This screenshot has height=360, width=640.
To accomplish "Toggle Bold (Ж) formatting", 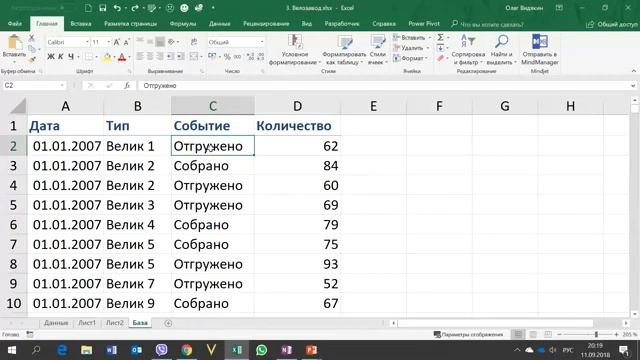I will (51, 56).
